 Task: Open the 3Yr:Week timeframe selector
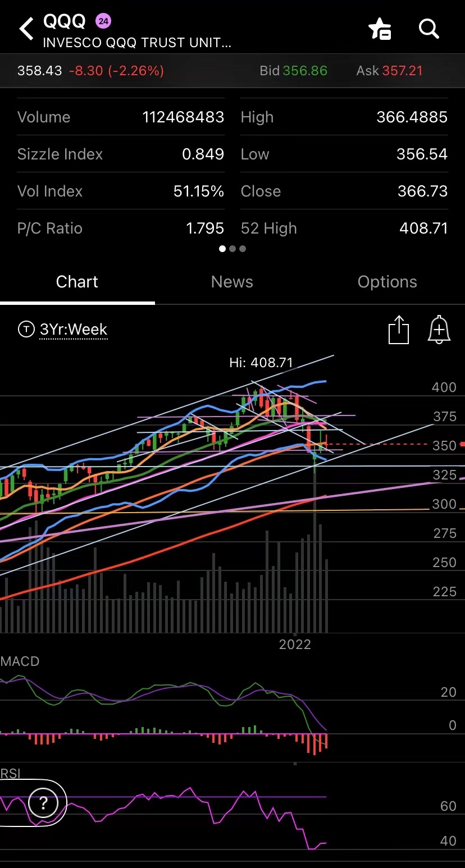point(74,330)
